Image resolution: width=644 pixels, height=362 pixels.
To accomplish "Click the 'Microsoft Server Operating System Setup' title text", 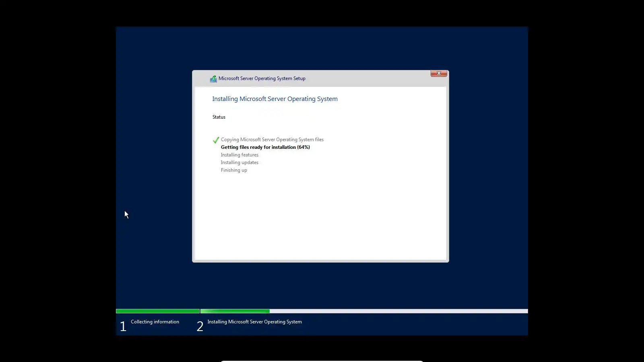I will click(x=262, y=78).
